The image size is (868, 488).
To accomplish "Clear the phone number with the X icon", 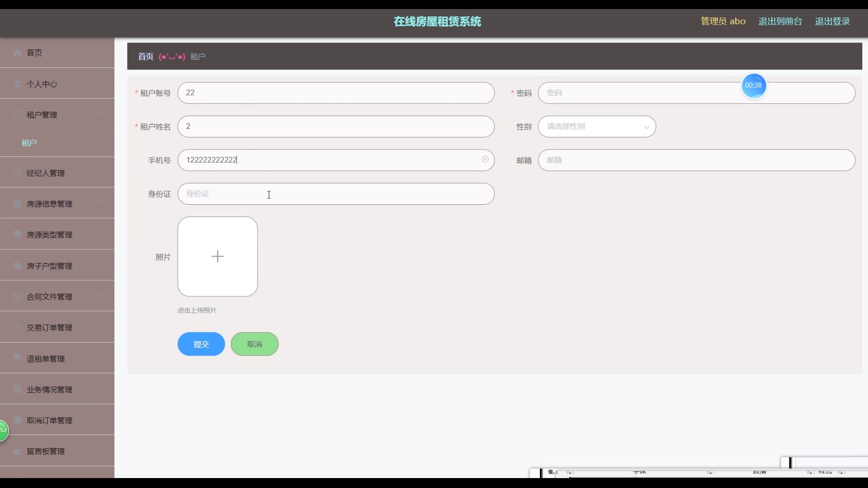I will 485,160.
